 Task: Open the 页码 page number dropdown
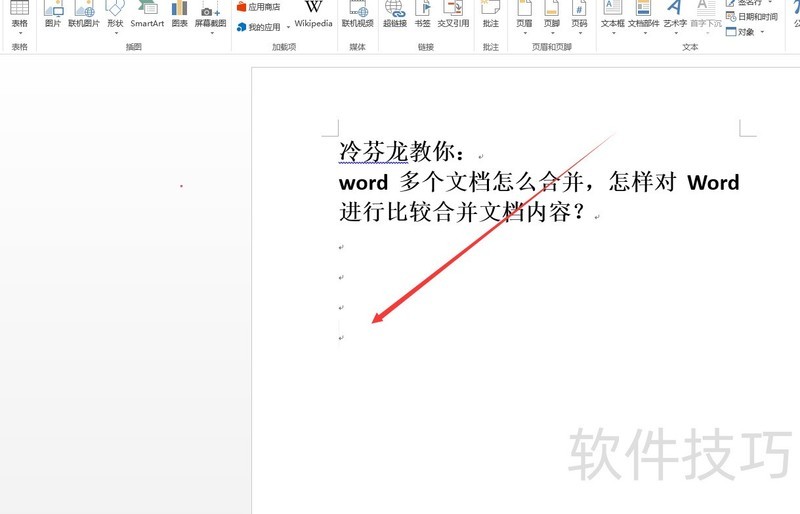(x=579, y=17)
